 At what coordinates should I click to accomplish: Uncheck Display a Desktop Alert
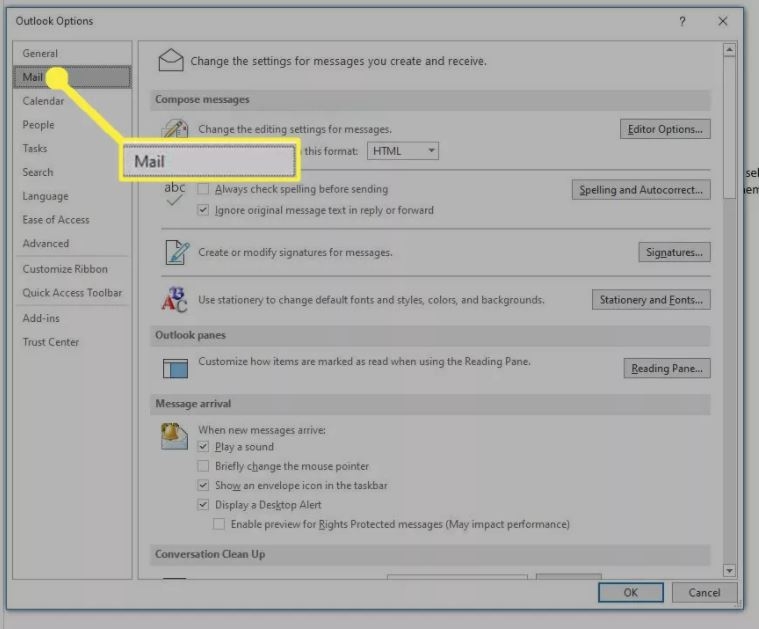(x=203, y=505)
